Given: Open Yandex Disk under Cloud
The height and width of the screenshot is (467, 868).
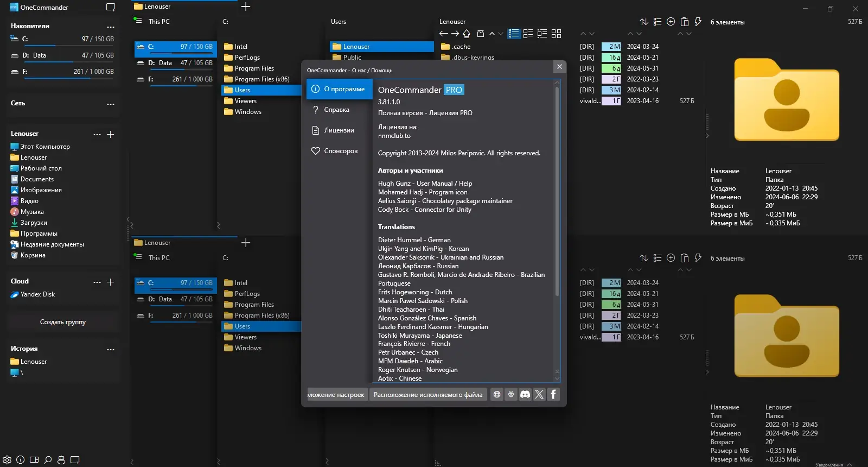Looking at the screenshot, I should [33, 294].
